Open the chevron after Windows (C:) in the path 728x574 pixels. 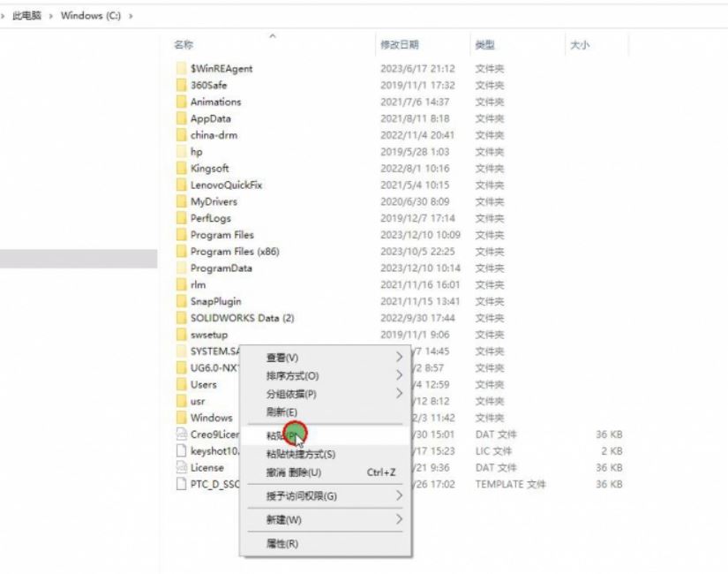pos(131,16)
